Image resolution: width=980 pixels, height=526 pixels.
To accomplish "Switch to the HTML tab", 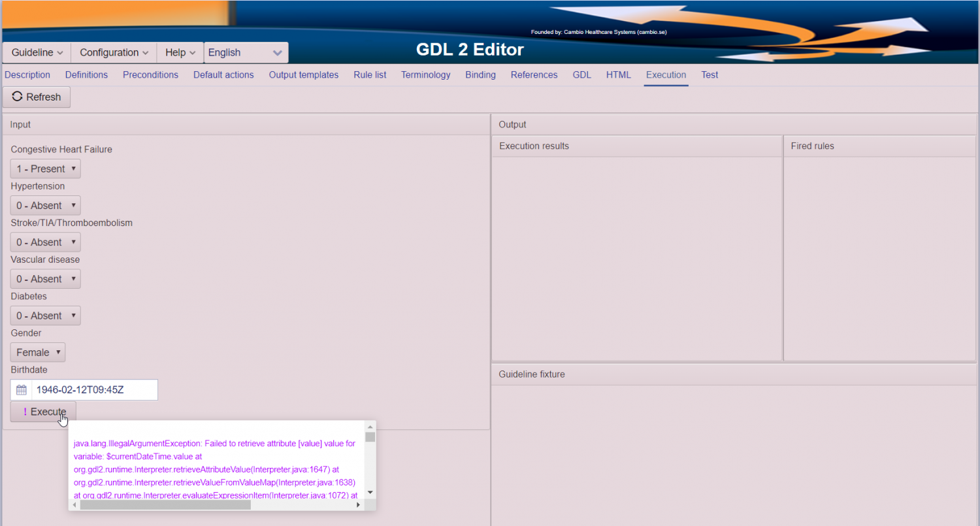I will pyautogui.click(x=619, y=74).
